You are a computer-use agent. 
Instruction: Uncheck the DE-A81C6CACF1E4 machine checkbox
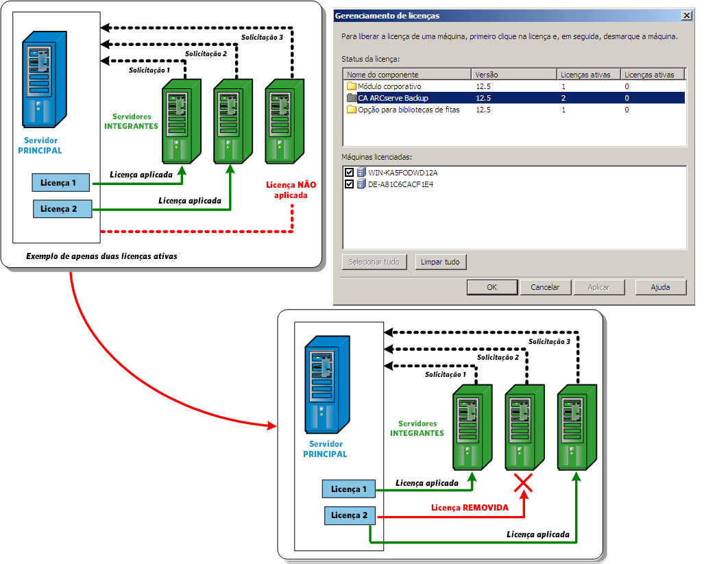[x=349, y=184]
